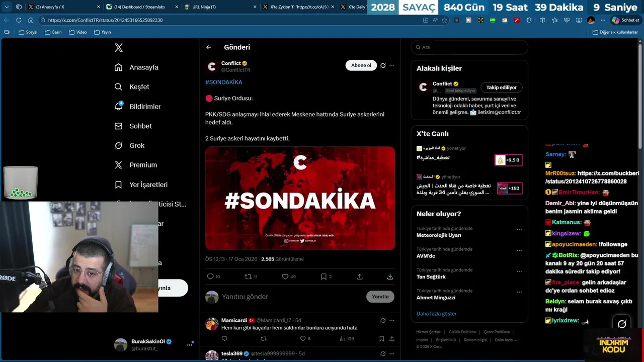Like the post with 49 likes
The height and width of the screenshot is (362, 644).
click(x=285, y=277)
